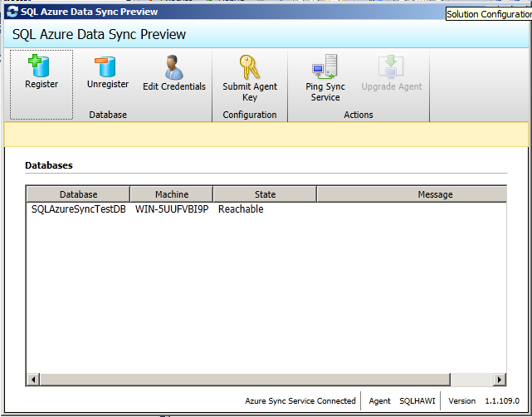The width and height of the screenshot is (532, 417).
Task: Click the Message column header
Action: point(412,194)
